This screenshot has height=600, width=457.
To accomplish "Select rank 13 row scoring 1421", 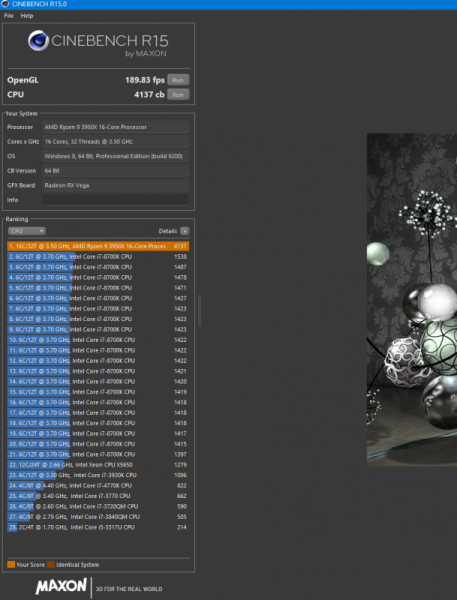I will [98, 371].
